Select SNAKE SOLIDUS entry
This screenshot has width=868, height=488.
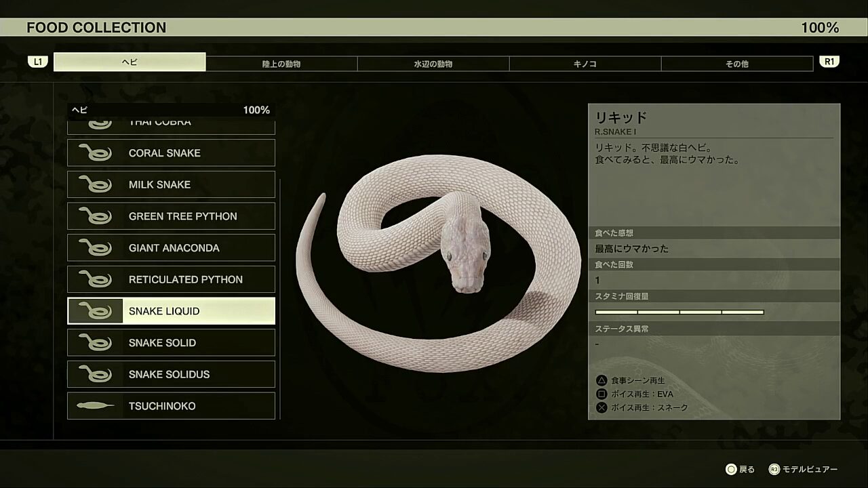(171, 374)
